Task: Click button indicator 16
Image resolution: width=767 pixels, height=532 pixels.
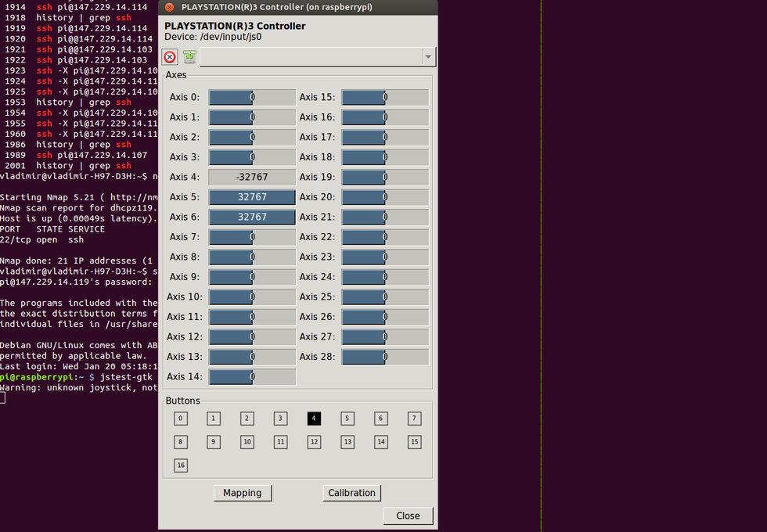Action: [181, 465]
